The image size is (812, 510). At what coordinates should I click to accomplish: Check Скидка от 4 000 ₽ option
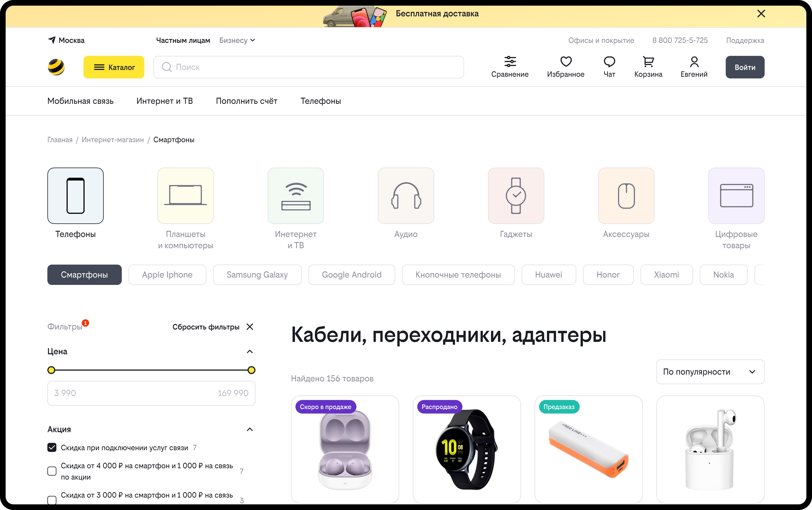(x=52, y=471)
